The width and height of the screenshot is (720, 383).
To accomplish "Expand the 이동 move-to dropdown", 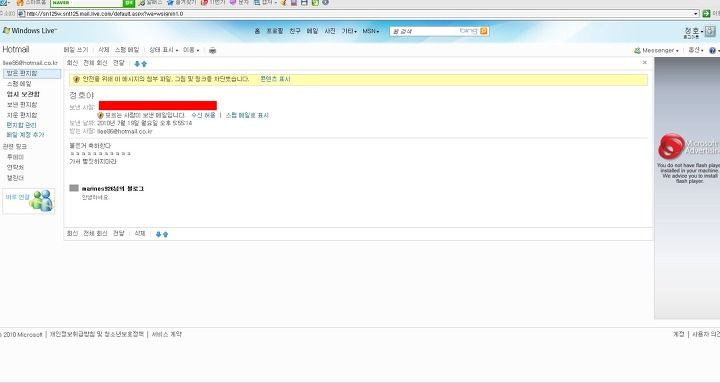I will [x=191, y=50].
